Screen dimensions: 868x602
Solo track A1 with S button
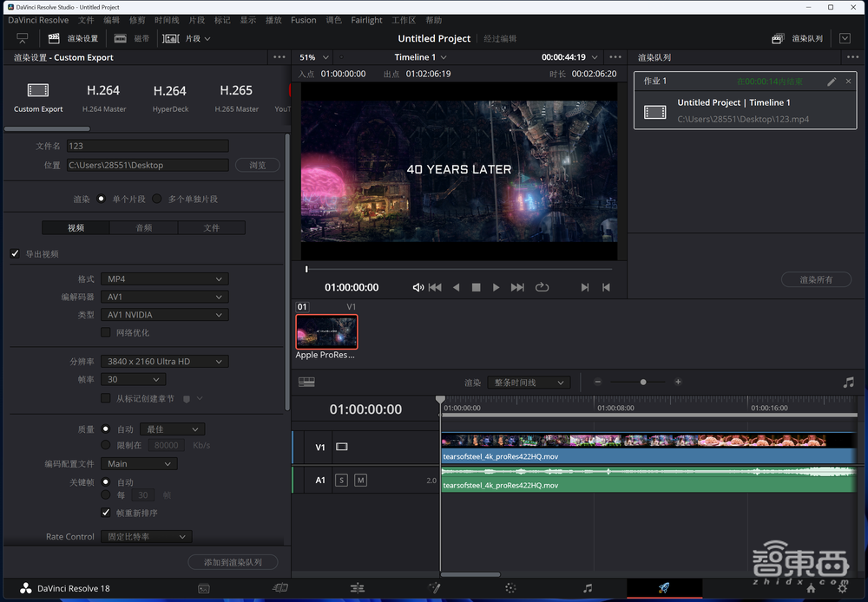[341, 480]
